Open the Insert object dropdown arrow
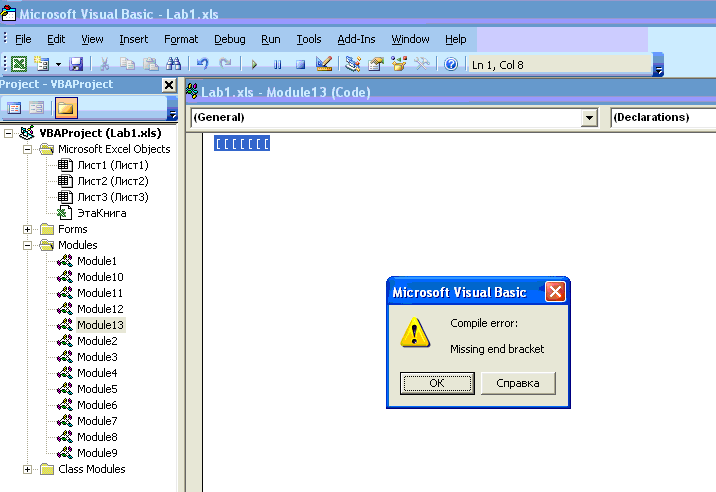716x492 pixels. 58,64
